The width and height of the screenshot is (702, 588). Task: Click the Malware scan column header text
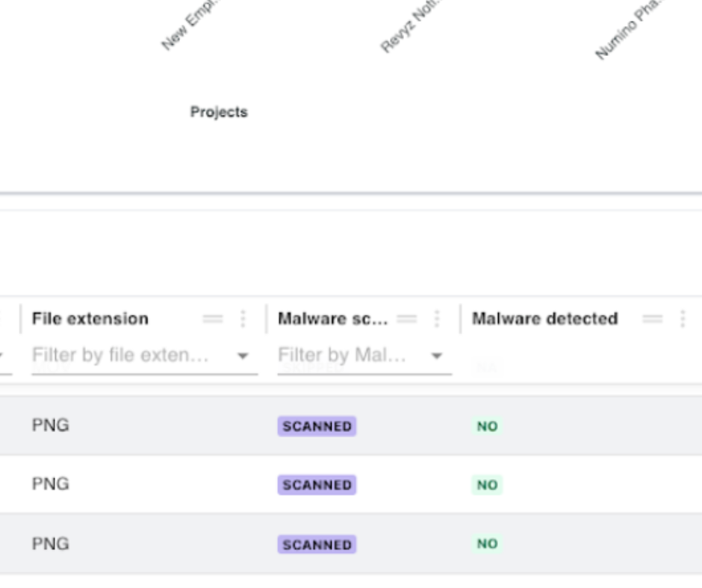pyautogui.click(x=332, y=319)
